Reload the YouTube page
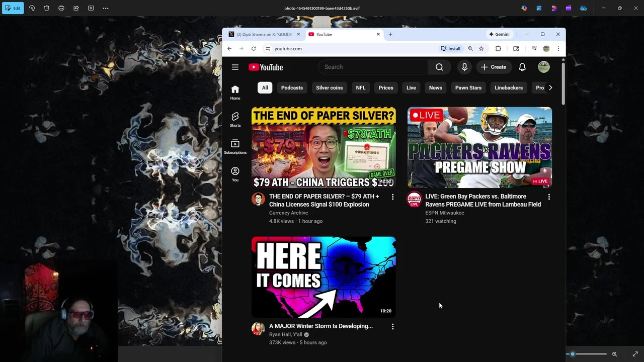The image size is (644, 362). pos(254,49)
